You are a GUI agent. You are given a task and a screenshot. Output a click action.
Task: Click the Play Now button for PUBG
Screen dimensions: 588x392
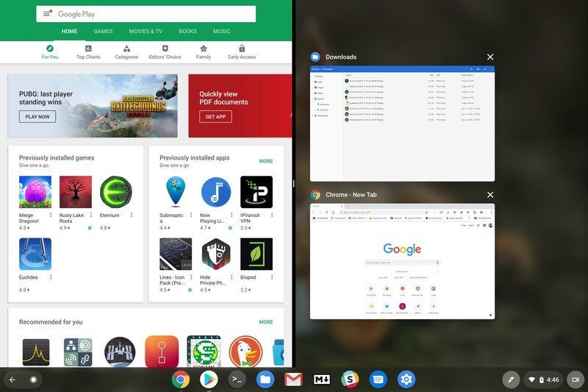tap(37, 117)
